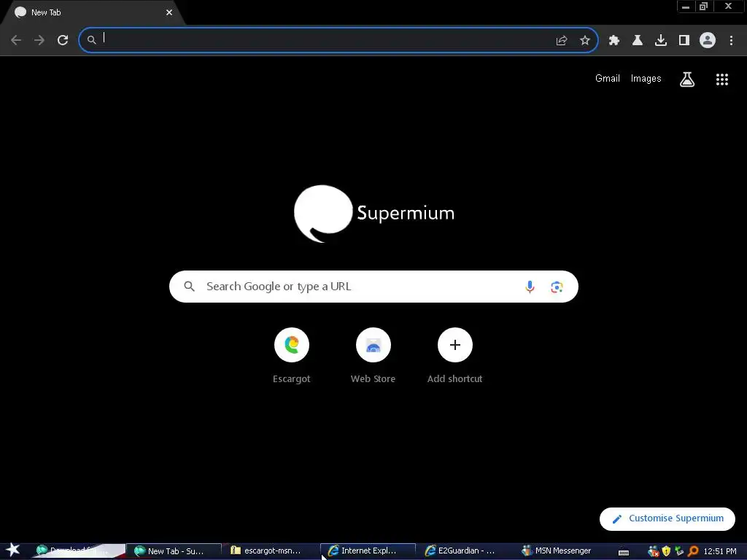Switch to MSN Messenger taskbar window

pyautogui.click(x=561, y=551)
